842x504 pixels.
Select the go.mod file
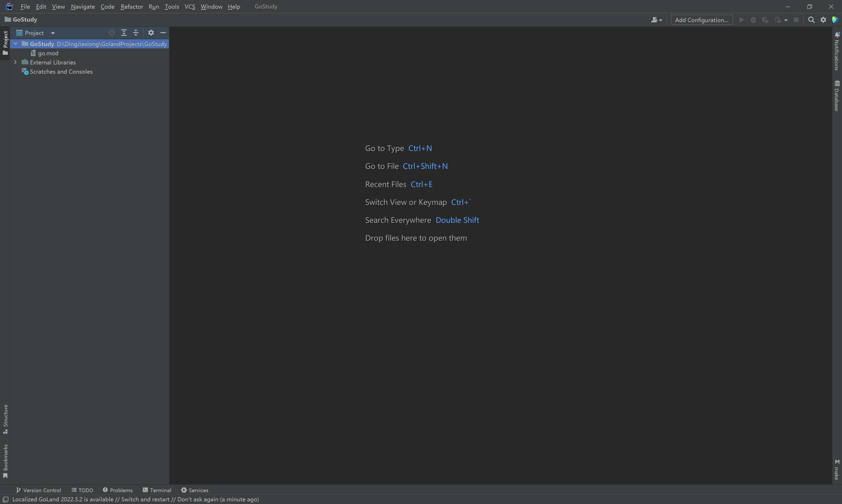click(x=48, y=53)
